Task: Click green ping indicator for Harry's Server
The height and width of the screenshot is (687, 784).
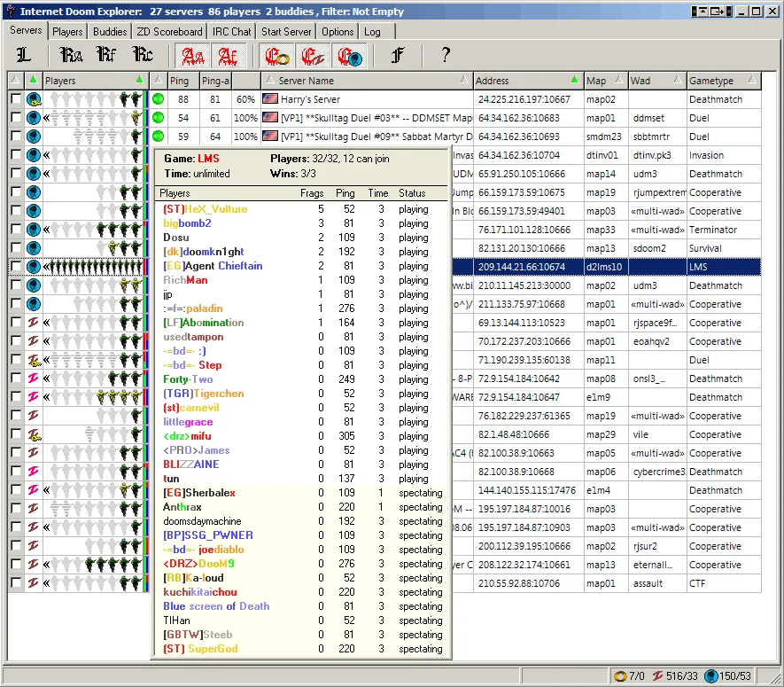Action: point(159,99)
